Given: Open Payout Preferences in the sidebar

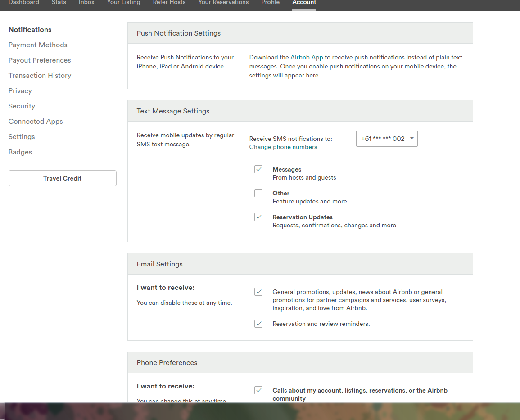Looking at the screenshot, I should [x=40, y=60].
